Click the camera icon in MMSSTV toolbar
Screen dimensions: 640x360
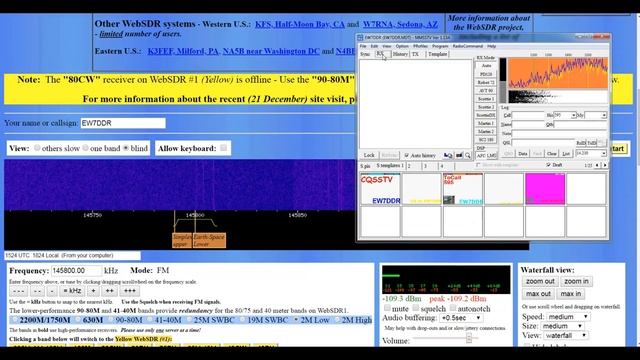click(x=459, y=156)
